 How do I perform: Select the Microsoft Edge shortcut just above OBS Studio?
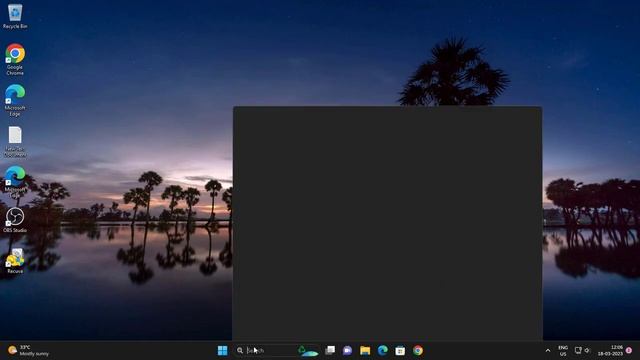pos(15,182)
